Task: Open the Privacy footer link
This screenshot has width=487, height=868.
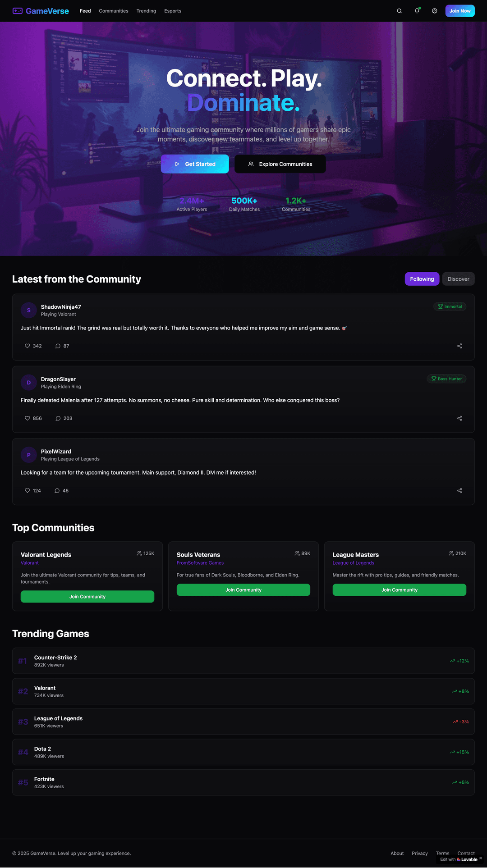Action: pyautogui.click(x=420, y=853)
